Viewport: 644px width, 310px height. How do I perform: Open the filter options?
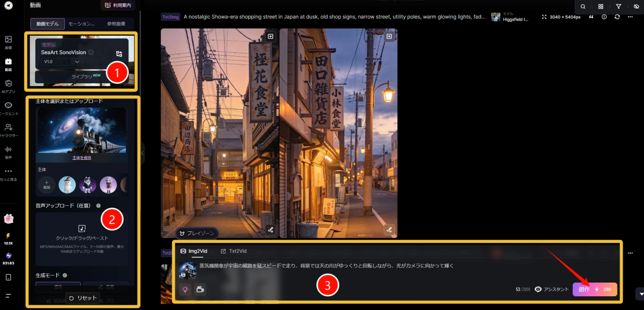[x=618, y=6]
